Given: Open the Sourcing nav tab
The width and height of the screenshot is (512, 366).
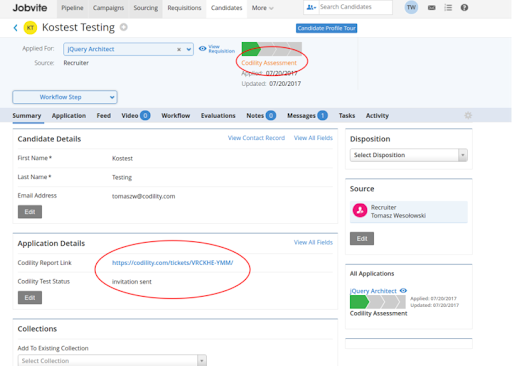Looking at the screenshot, I should coord(146,8).
